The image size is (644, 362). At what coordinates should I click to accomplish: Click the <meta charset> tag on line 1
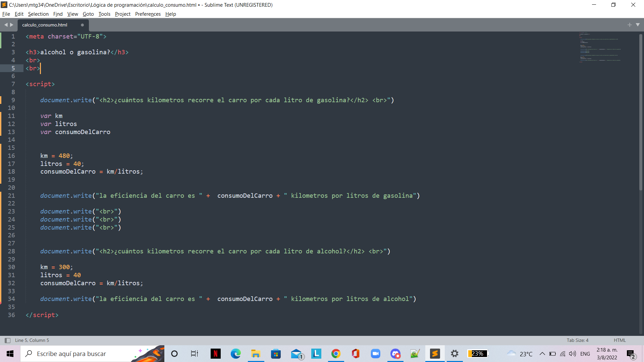(66, 37)
